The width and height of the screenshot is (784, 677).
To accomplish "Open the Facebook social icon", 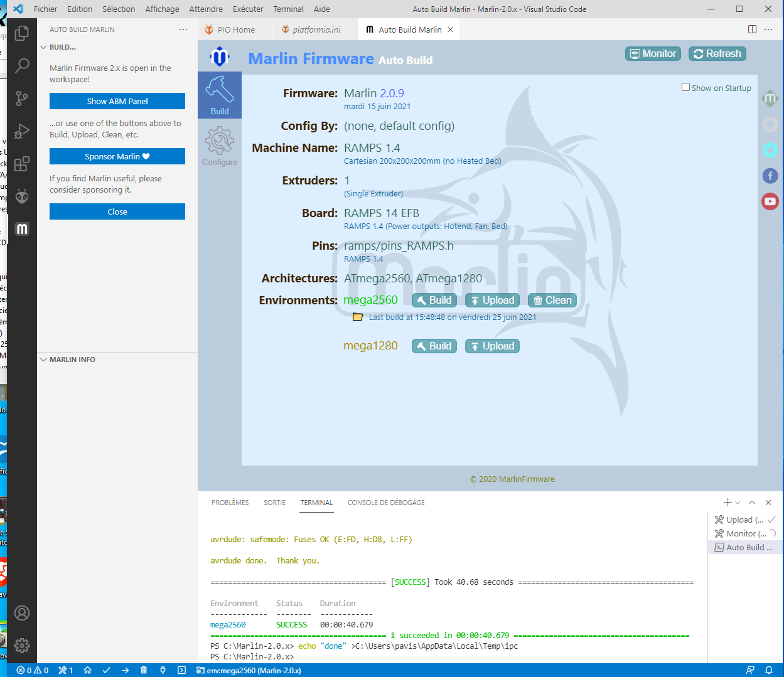I will tap(770, 176).
